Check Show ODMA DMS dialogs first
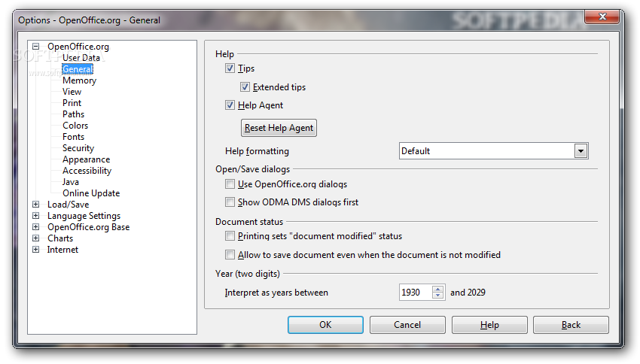Screen dimensions: 640x364 (230, 202)
